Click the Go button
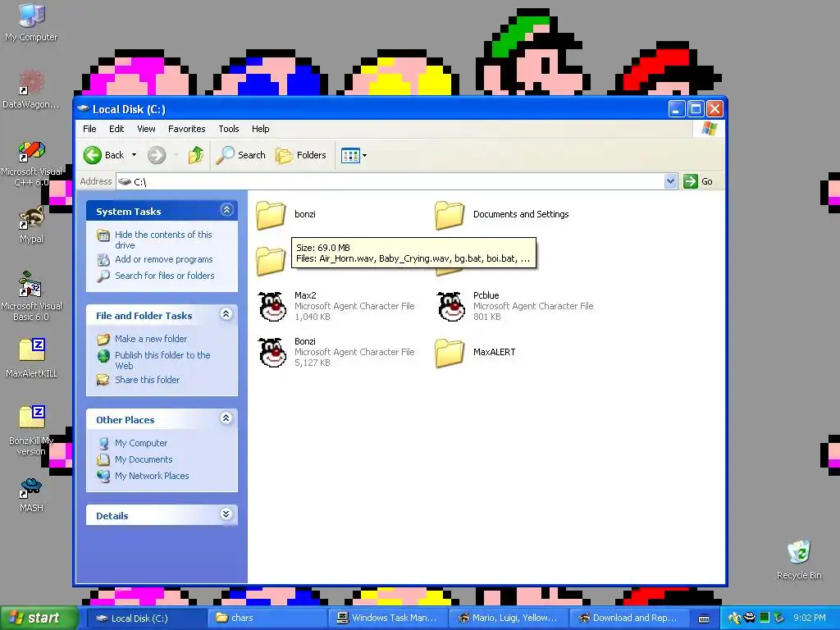The height and width of the screenshot is (630, 840). [699, 181]
